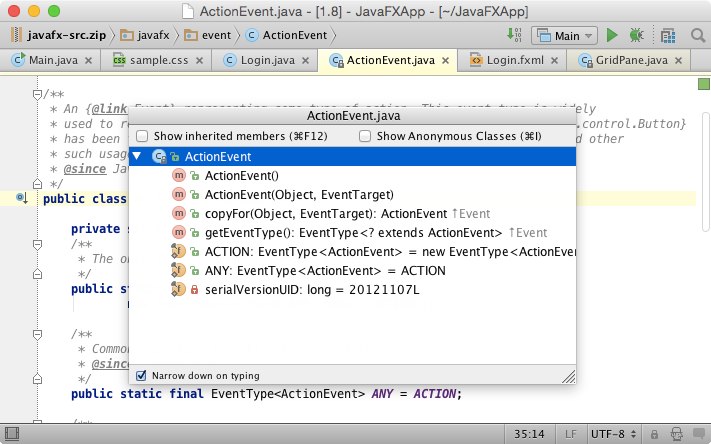This screenshot has width=711, height=444.
Task: Enable Show Anonymous Classes checkbox
Action: click(x=365, y=136)
